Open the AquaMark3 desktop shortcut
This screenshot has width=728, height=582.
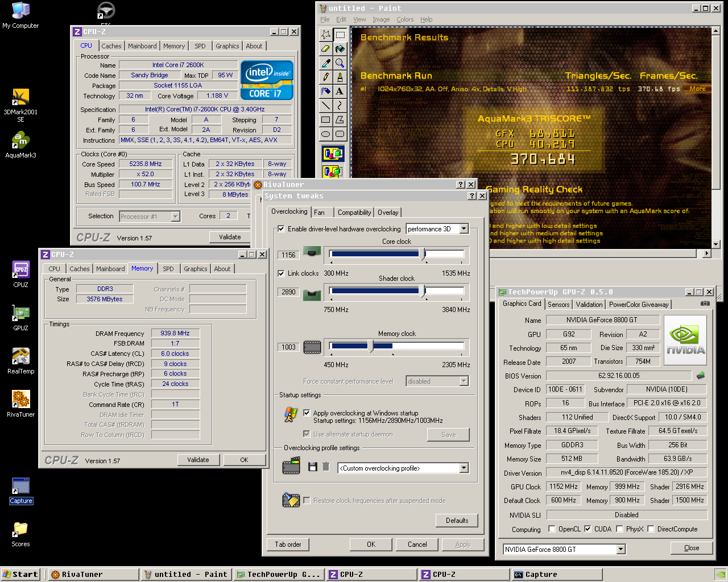tap(20, 144)
